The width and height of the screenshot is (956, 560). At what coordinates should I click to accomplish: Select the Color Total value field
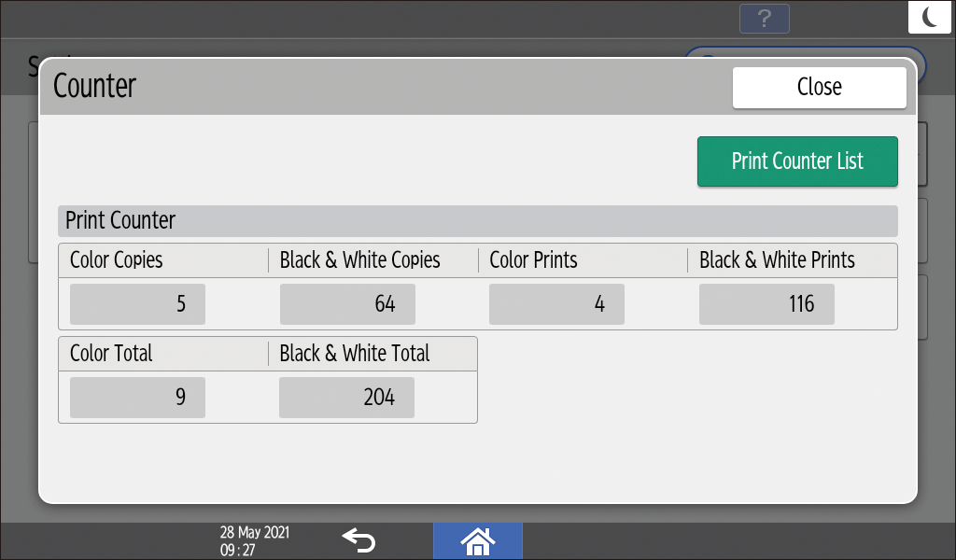(137, 398)
